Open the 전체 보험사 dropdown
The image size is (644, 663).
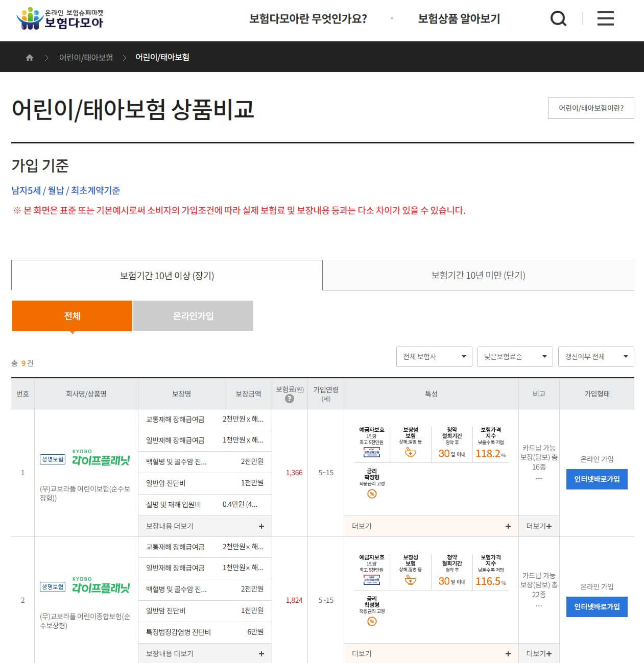coord(434,356)
